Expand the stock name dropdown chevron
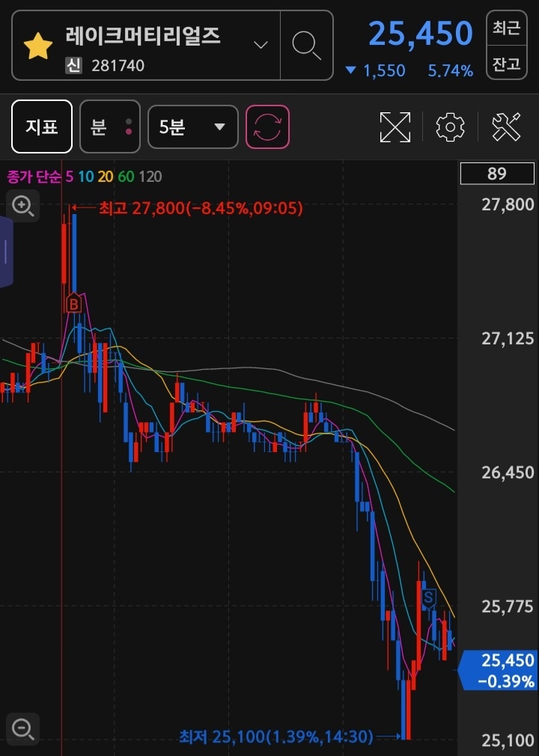Image resolution: width=539 pixels, height=756 pixels. 261,46
